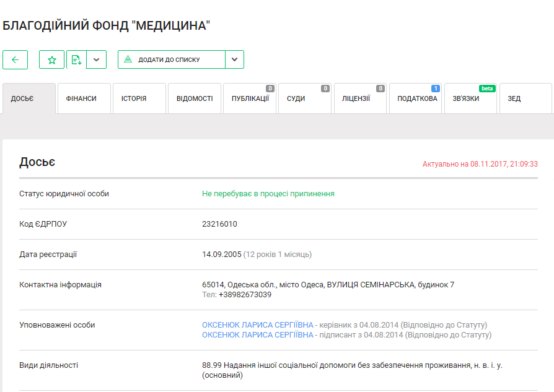Switch to the СУДИ tab
The width and height of the screenshot is (554, 392).
coord(304,98)
